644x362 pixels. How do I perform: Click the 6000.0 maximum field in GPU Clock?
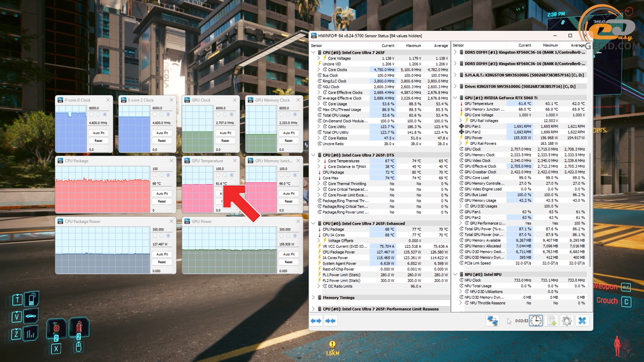click(225, 108)
